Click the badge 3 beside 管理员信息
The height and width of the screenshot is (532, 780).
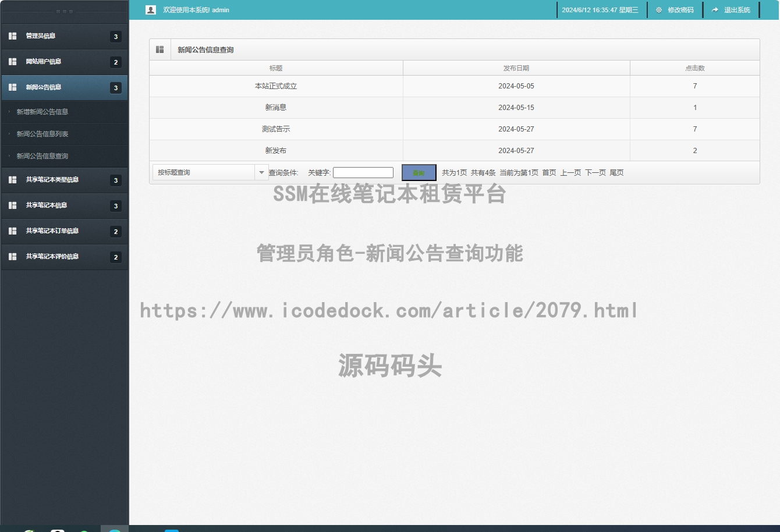pyautogui.click(x=116, y=37)
